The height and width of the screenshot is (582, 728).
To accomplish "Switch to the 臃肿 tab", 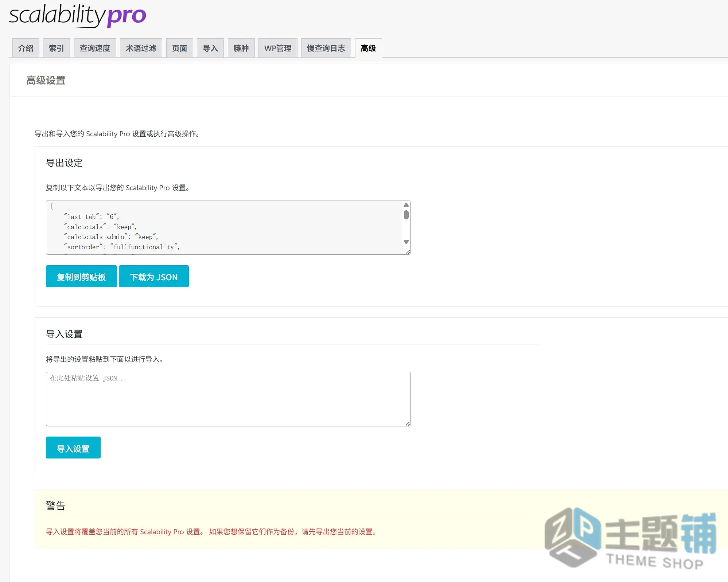I will (241, 48).
